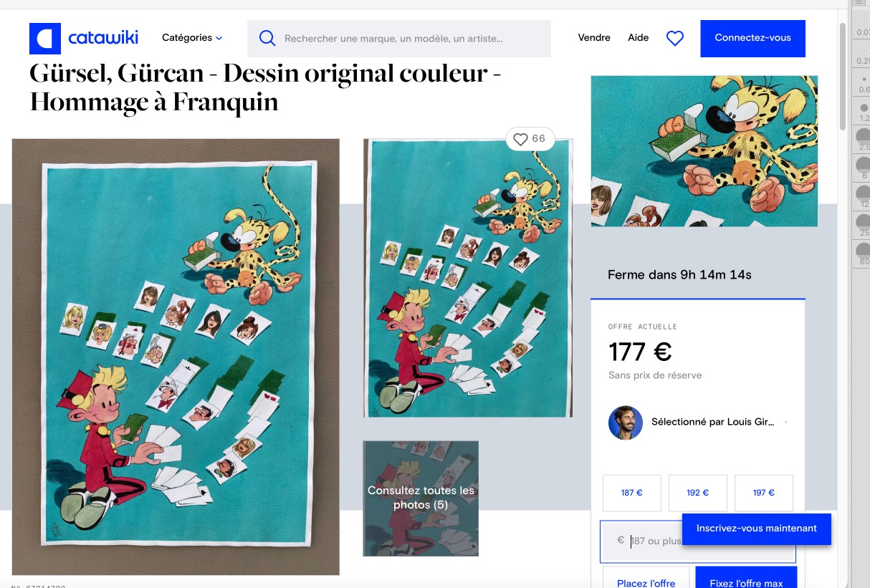Click the magnifier search icon
870x588 pixels.
[267, 38]
